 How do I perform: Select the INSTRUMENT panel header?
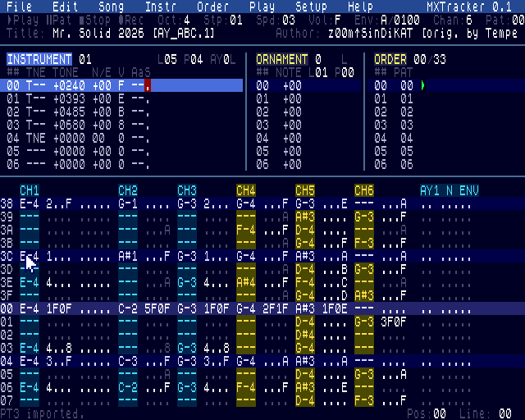click(x=39, y=59)
